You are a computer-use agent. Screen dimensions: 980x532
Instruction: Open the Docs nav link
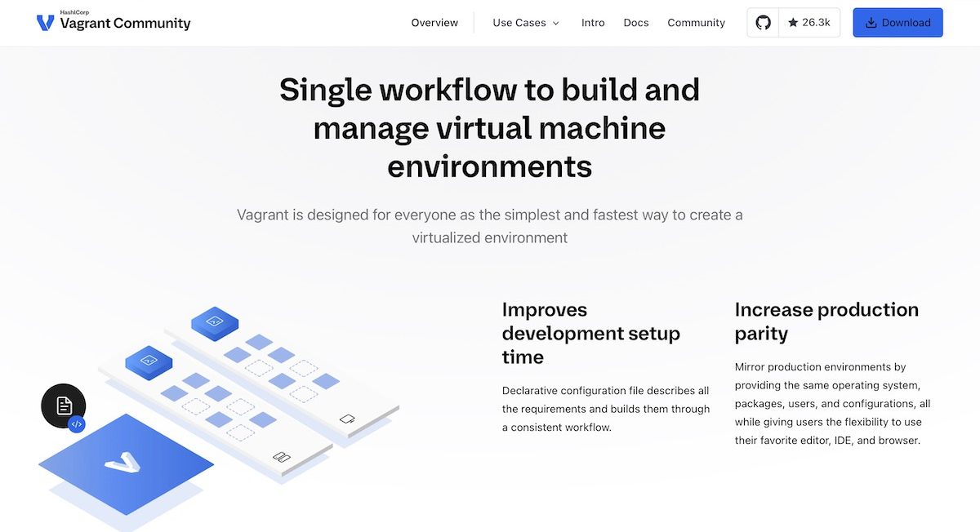(636, 23)
